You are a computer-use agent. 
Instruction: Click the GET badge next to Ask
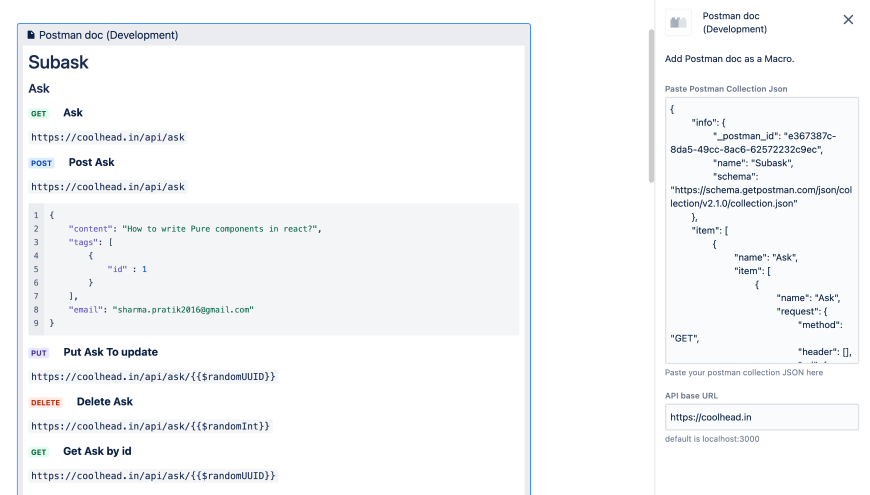point(38,114)
